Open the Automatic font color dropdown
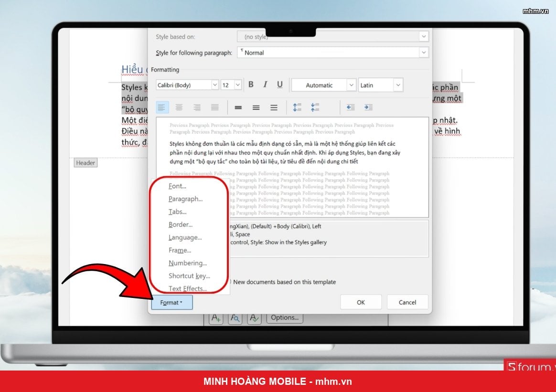Image resolution: width=556 pixels, height=392 pixels. pos(351,85)
